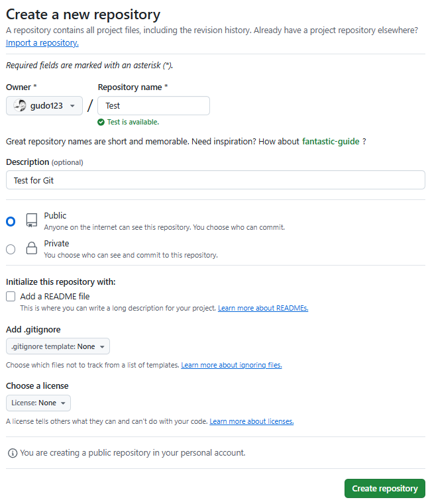Expand the .gitignore template dropdown
Viewport: 428px width, 504px height.
[58, 346]
